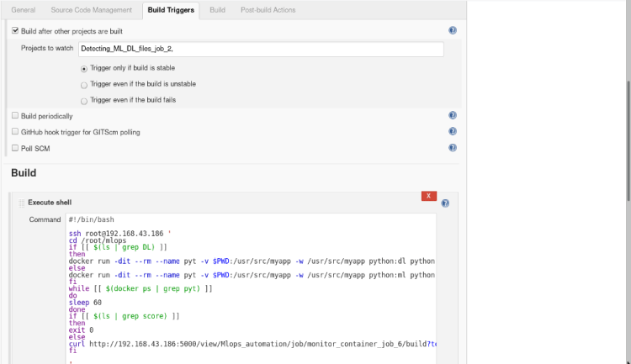The height and width of the screenshot is (364, 631).
Task: Open help icon for Poll SCM
Action: 453,147
